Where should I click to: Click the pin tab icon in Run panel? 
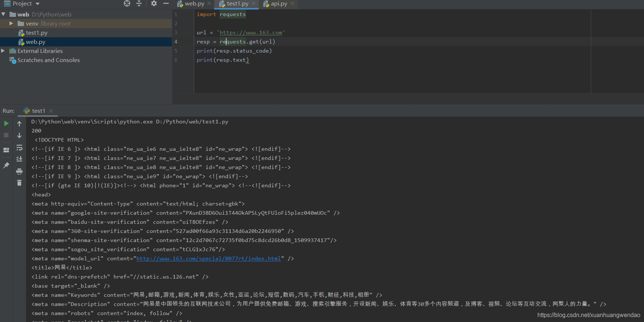pos(6,165)
